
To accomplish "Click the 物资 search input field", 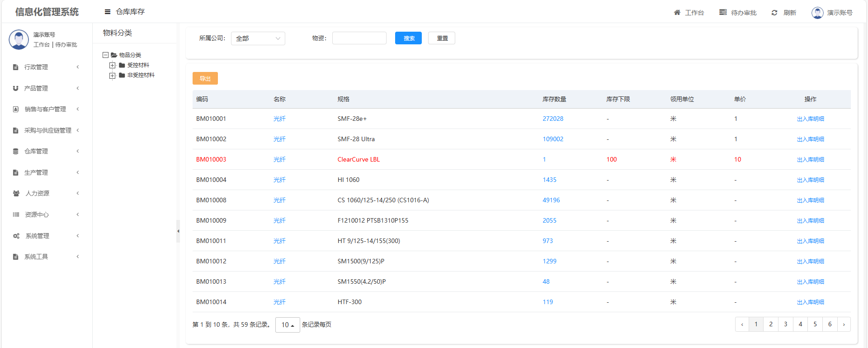I will 359,38.
